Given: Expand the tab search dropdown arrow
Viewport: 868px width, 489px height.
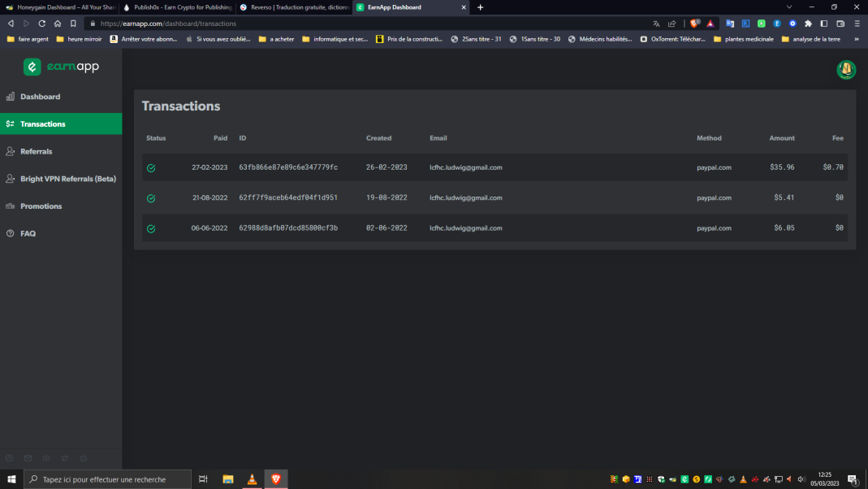Looking at the screenshot, I should tap(789, 7).
